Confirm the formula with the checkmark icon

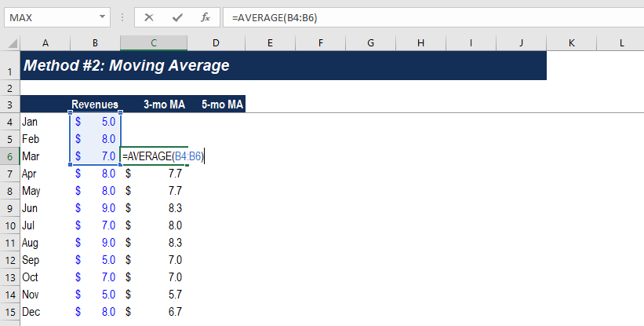click(177, 17)
